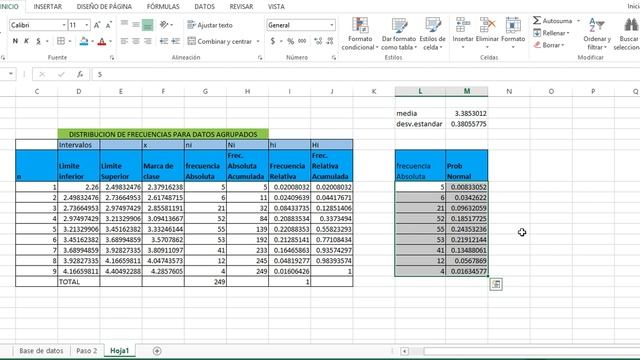Increase font size
The image size is (640, 360).
click(97, 25)
